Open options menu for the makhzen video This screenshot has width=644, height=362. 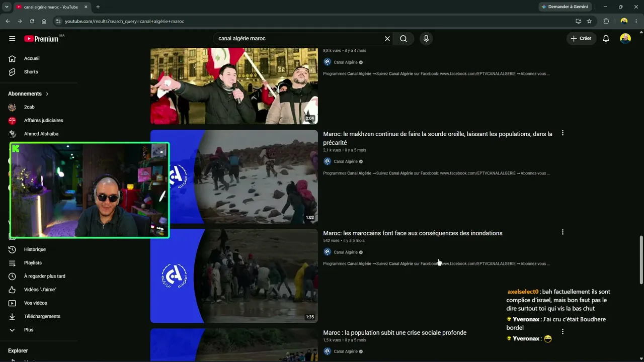[x=562, y=133]
